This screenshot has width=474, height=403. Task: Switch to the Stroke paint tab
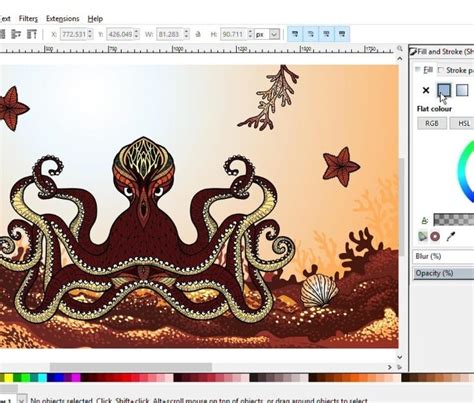[x=456, y=70]
